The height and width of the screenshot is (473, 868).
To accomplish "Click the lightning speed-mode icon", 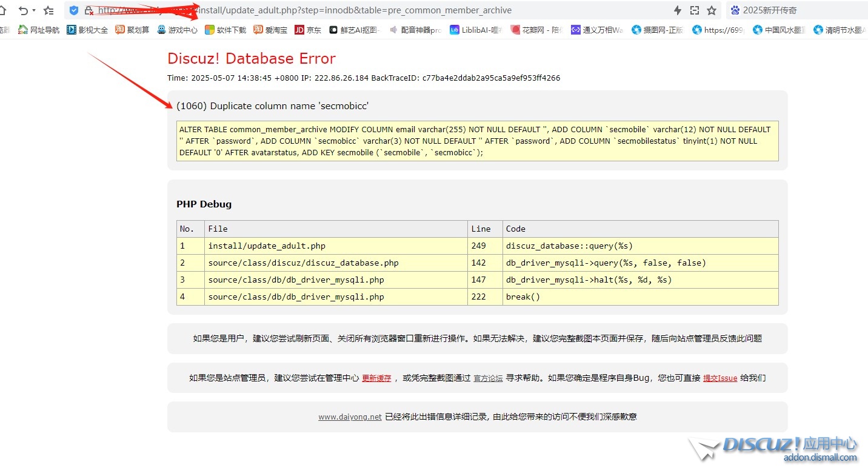I will pyautogui.click(x=678, y=10).
